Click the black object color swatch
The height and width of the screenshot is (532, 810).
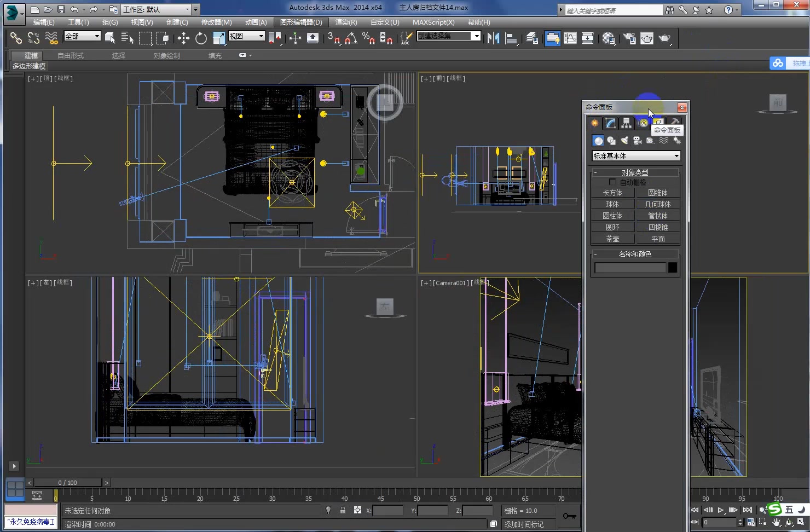coord(673,268)
